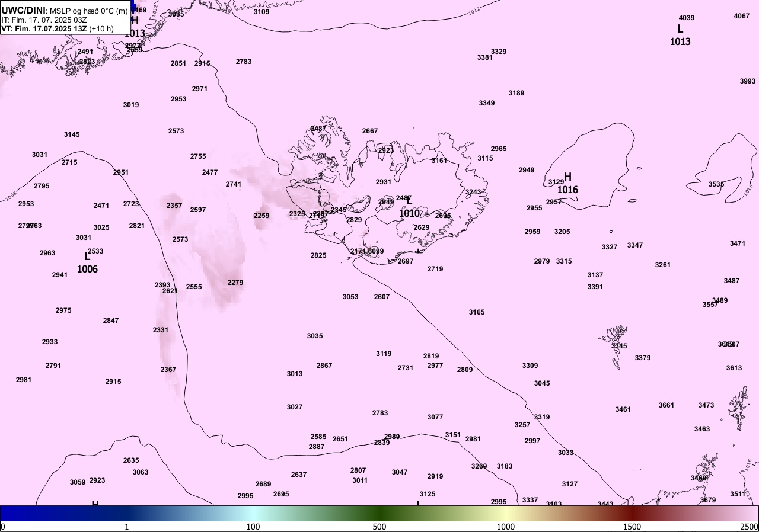
Task: Click the 100 label on the color scale
Action: tap(253, 527)
